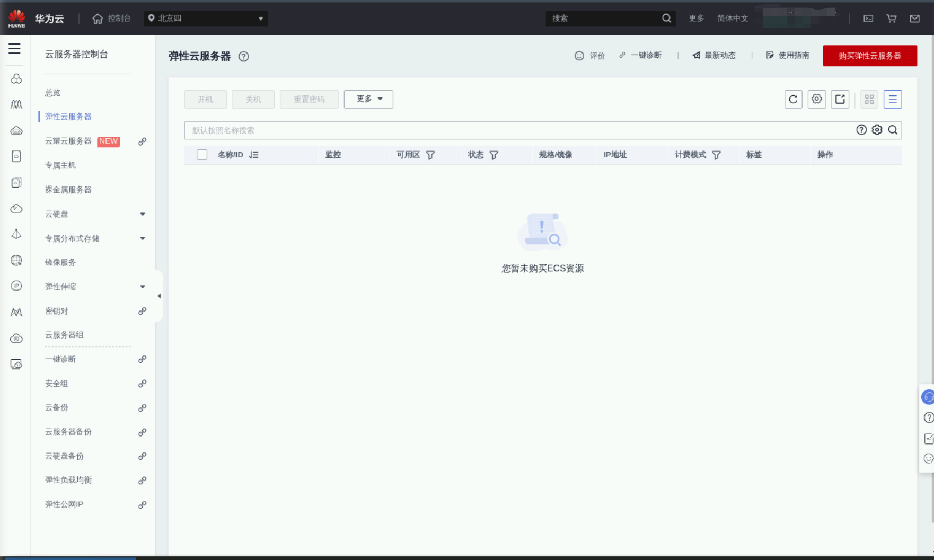Click the monitor-with-cloud icon in the left rail
Image resolution: width=934 pixels, height=560 pixels.
point(16,364)
